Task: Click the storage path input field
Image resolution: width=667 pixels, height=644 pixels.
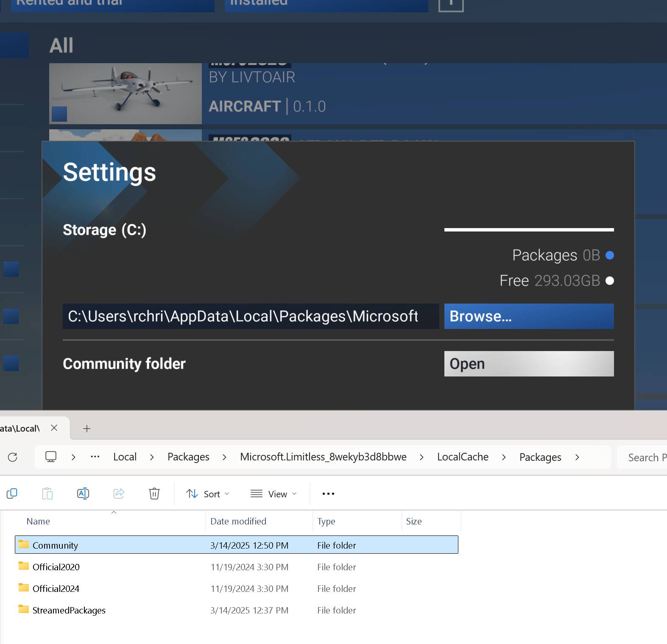Action: (251, 316)
